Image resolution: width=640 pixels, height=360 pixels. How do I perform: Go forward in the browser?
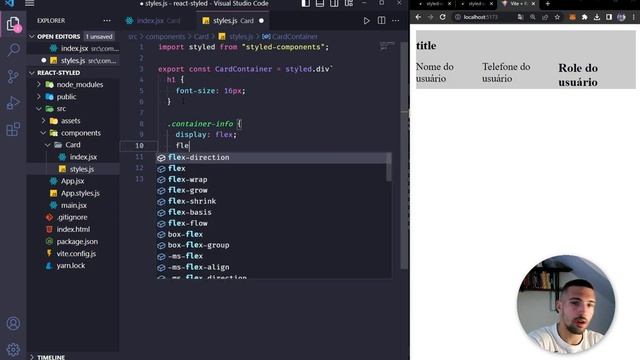point(430,17)
